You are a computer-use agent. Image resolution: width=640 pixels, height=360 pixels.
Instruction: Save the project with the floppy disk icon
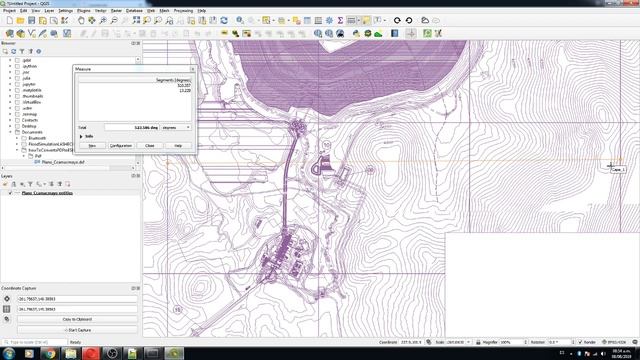pos(31,20)
